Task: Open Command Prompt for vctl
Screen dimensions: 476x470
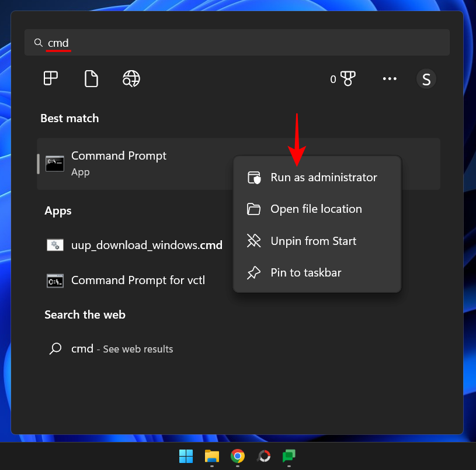Action: 137,280
